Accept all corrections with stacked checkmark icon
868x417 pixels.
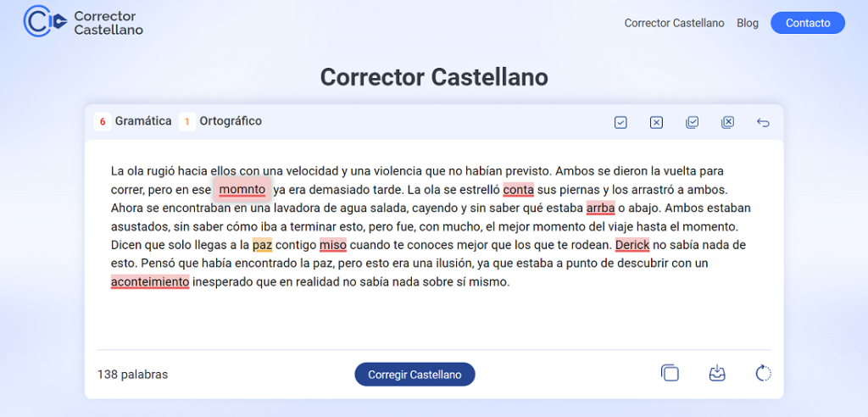(x=693, y=123)
